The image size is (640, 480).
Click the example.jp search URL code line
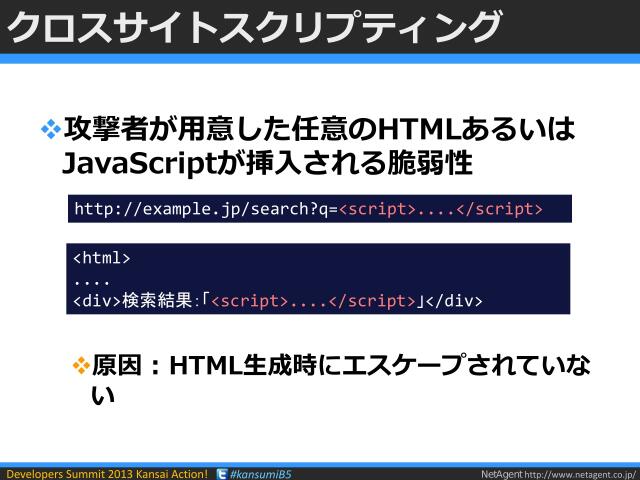click(309, 209)
